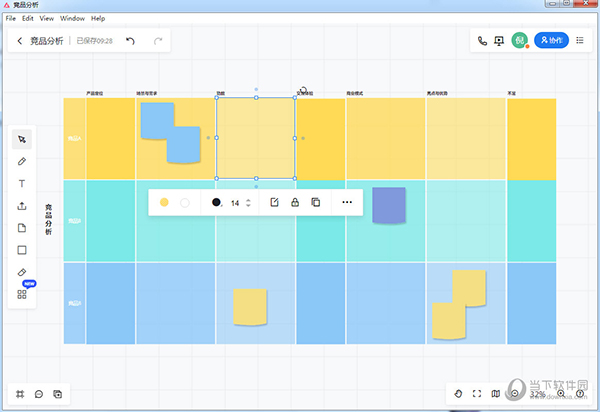Go back using 竞品分析 back arrow

(20, 41)
